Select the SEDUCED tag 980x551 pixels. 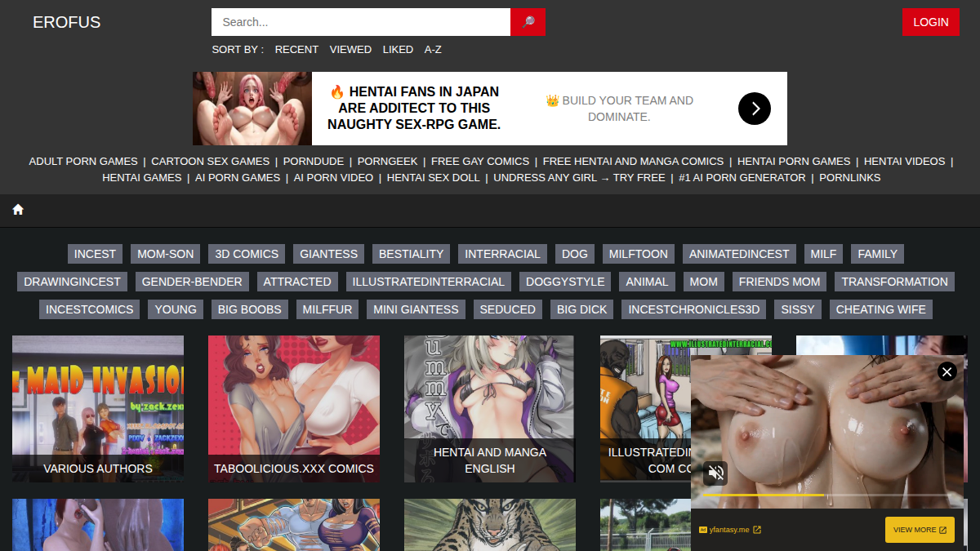pos(508,309)
